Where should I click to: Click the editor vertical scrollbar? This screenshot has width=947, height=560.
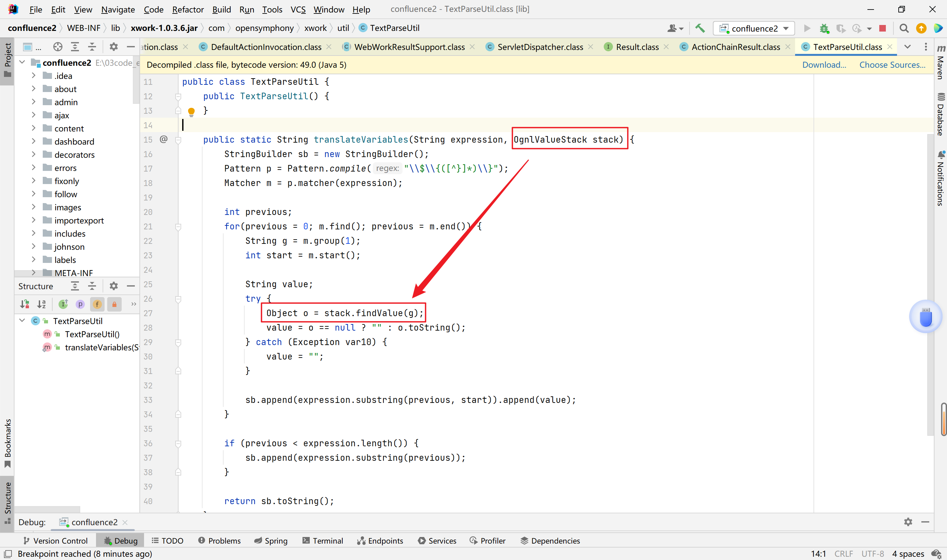tap(930, 285)
